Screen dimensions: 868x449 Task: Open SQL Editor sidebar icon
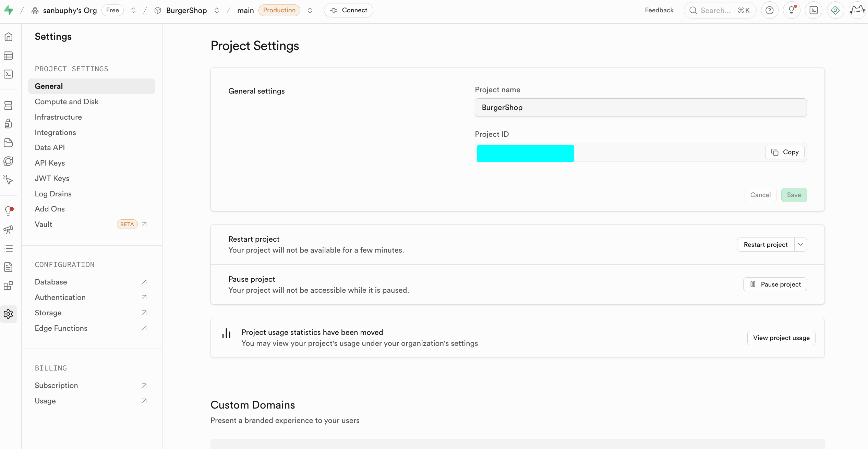(x=8, y=74)
